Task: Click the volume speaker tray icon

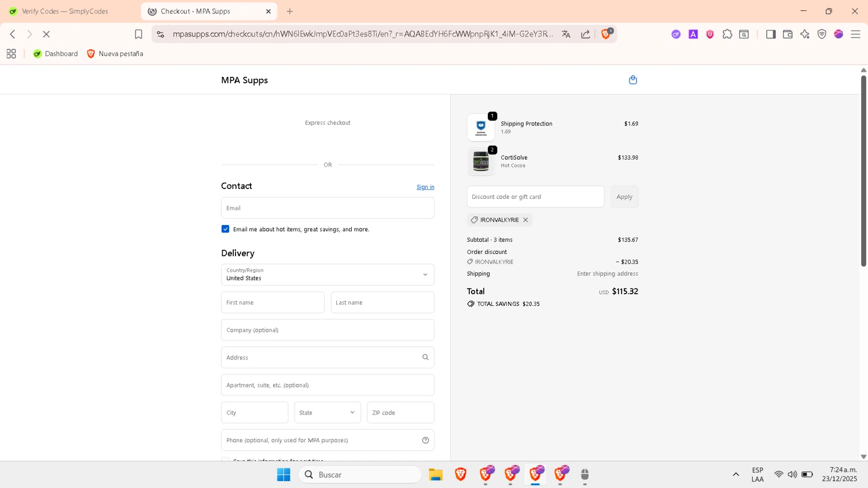Action: (792, 475)
